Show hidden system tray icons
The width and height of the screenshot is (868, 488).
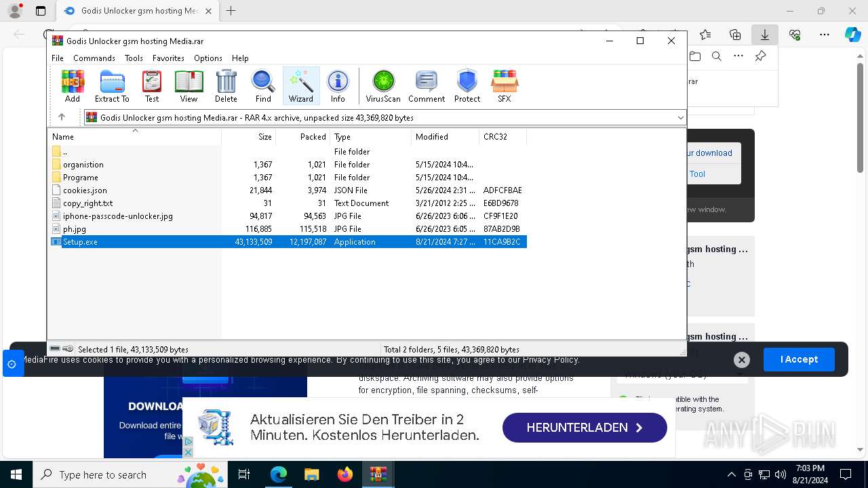731,474
